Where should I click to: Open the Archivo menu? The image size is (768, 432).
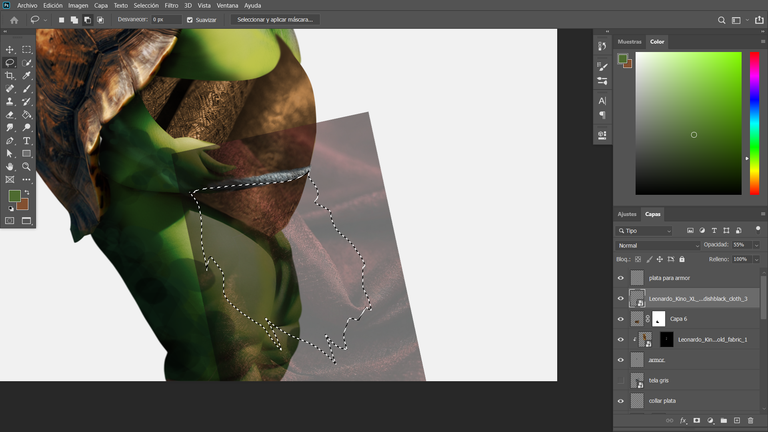27,5
